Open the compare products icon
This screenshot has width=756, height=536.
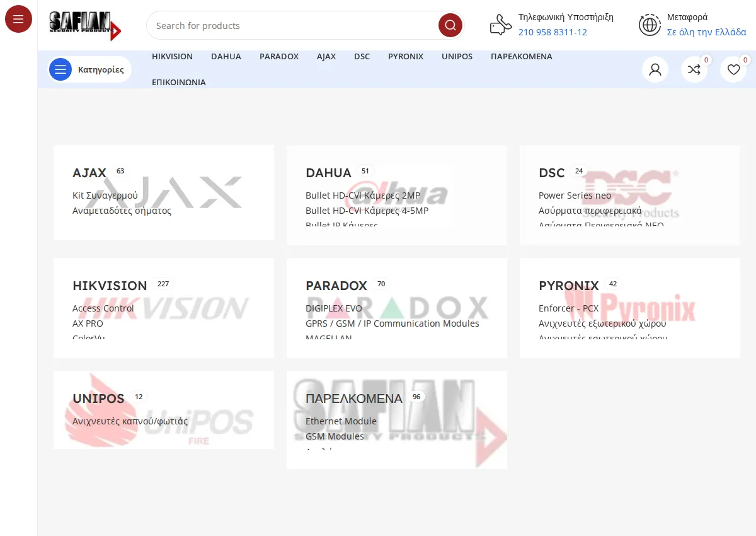(694, 69)
